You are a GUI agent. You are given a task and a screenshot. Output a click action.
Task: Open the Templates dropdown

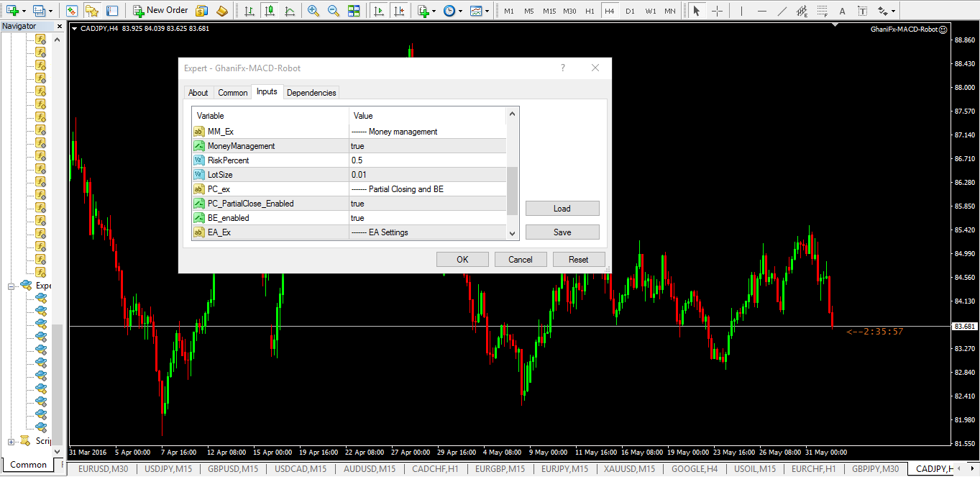[x=487, y=10]
